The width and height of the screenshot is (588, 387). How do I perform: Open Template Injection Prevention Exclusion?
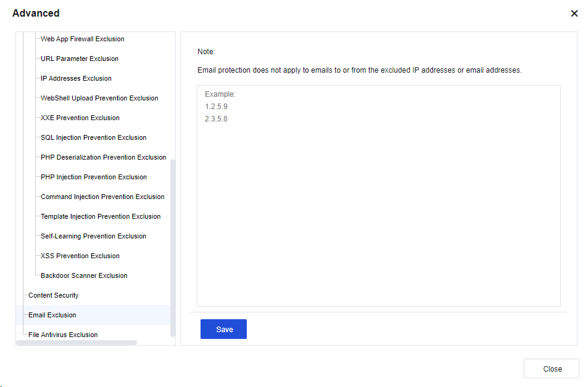[101, 216]
